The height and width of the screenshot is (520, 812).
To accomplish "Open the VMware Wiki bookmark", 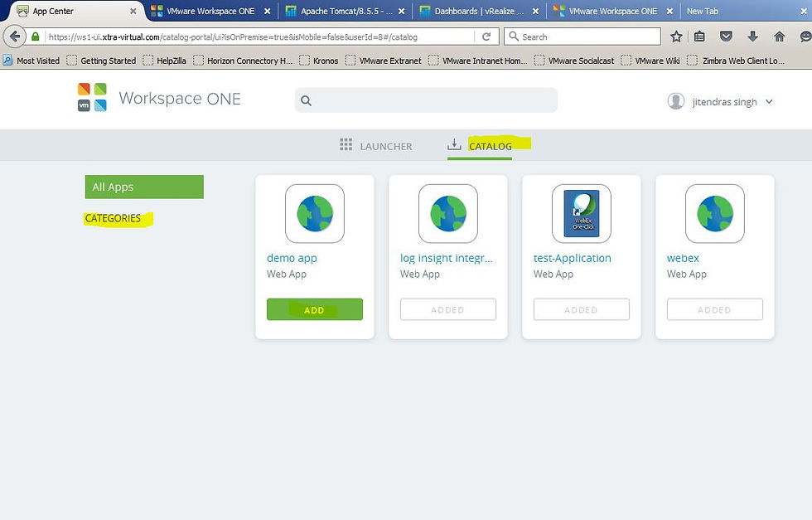I will pos(650,61).
